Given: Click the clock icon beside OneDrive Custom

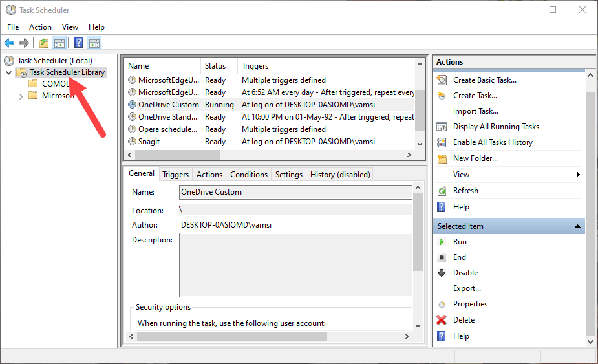Looking at the screenshot, I should 132,105.
